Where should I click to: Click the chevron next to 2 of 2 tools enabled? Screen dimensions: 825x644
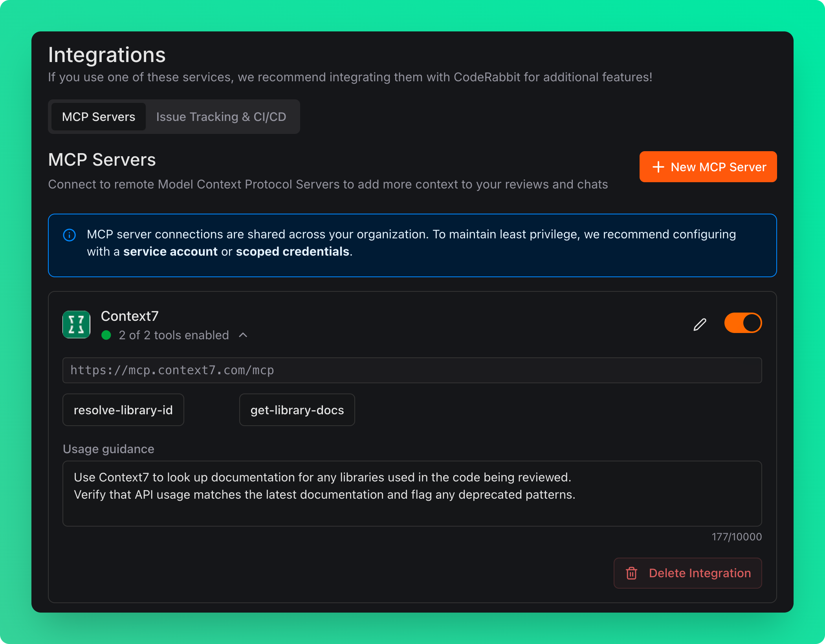pos(243,335)
